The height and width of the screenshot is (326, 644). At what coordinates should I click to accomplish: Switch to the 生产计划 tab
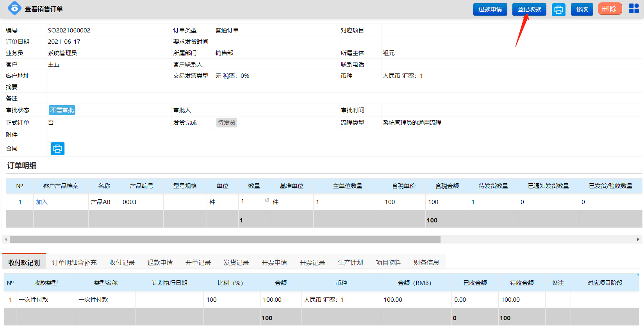[x=350, y=263]
